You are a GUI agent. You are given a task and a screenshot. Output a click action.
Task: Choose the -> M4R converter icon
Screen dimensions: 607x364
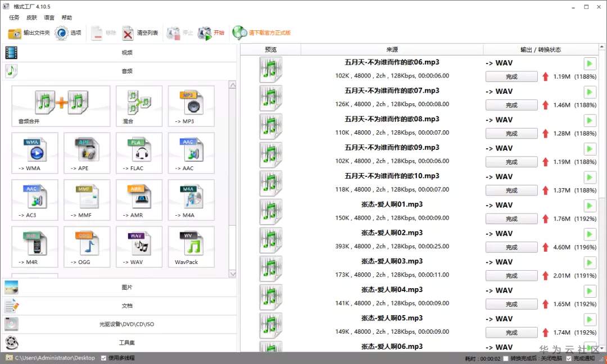(x=35, y=247)
